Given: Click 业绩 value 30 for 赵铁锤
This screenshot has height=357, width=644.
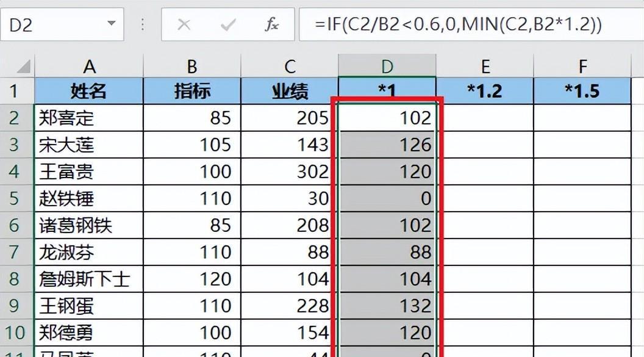Looking at the screenshot, I should 290,198.
